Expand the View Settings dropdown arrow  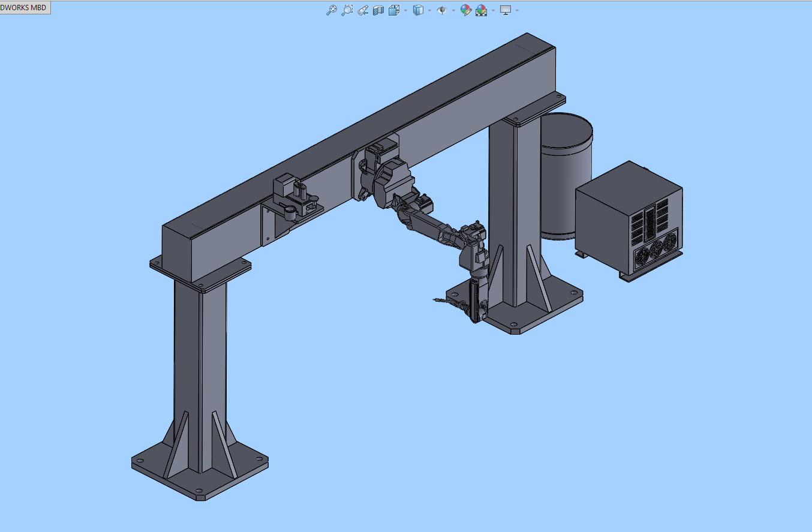(x=517, y=10)
